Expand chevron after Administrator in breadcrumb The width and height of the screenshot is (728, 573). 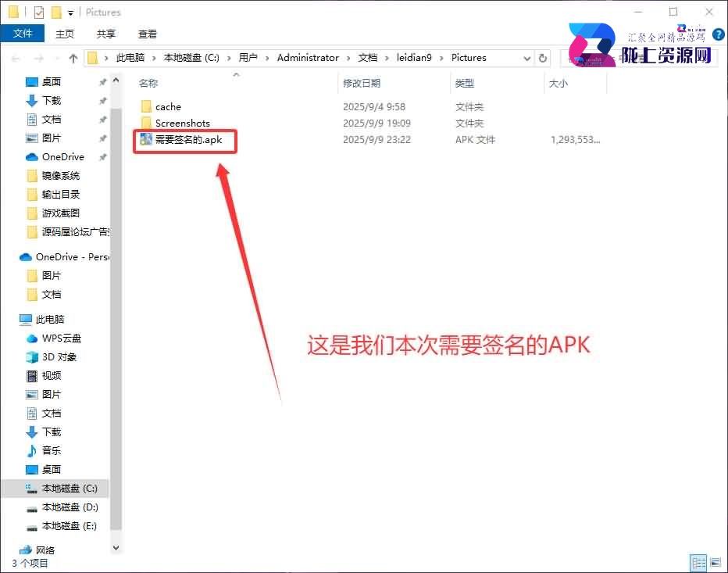(x=348, y=58)
